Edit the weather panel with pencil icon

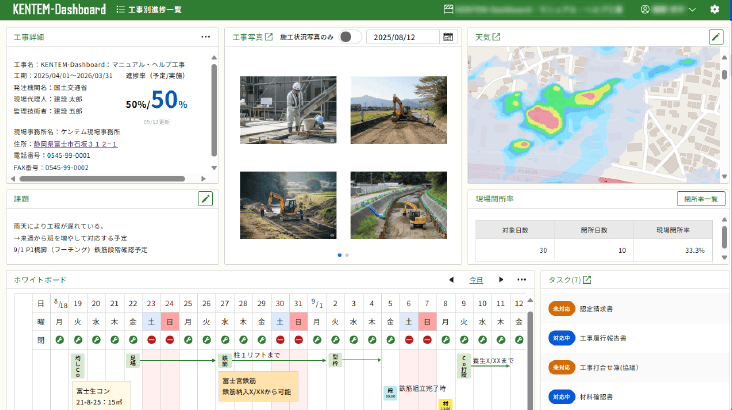pyautogui.click(x=715, y=37)
